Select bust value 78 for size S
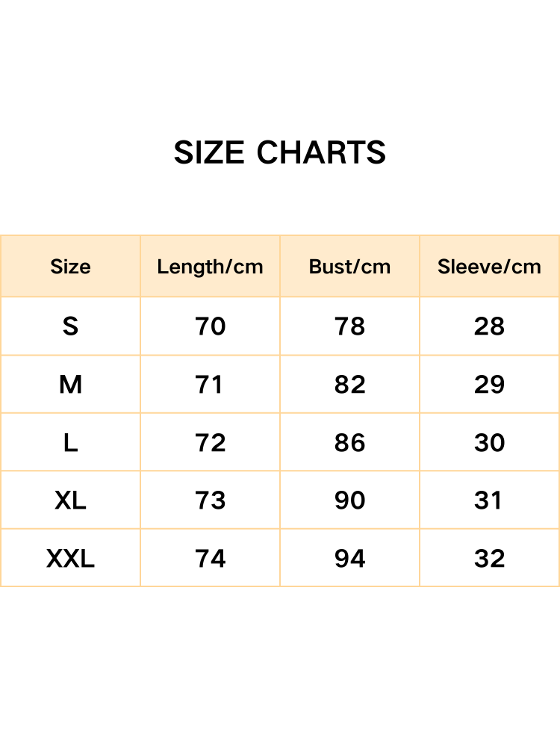 pos(349,326)
